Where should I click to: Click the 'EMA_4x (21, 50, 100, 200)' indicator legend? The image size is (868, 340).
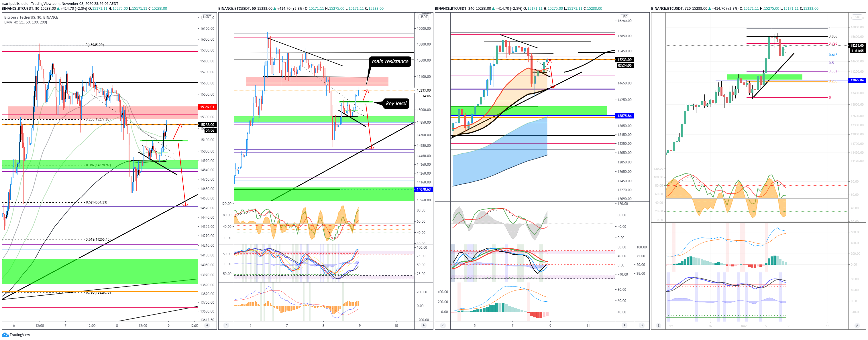25,22
